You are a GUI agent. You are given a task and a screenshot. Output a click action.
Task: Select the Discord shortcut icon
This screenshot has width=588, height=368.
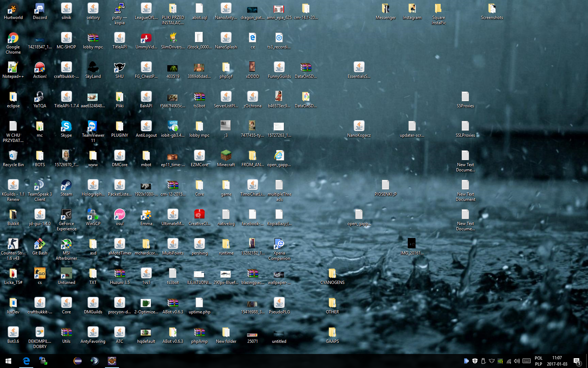pyautogui.click(x=40, y=9)
